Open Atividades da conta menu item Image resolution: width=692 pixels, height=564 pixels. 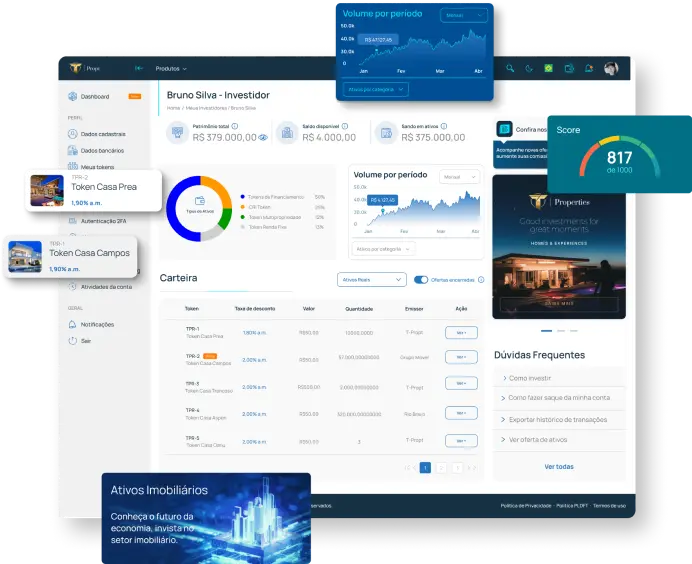pos(106,286)
